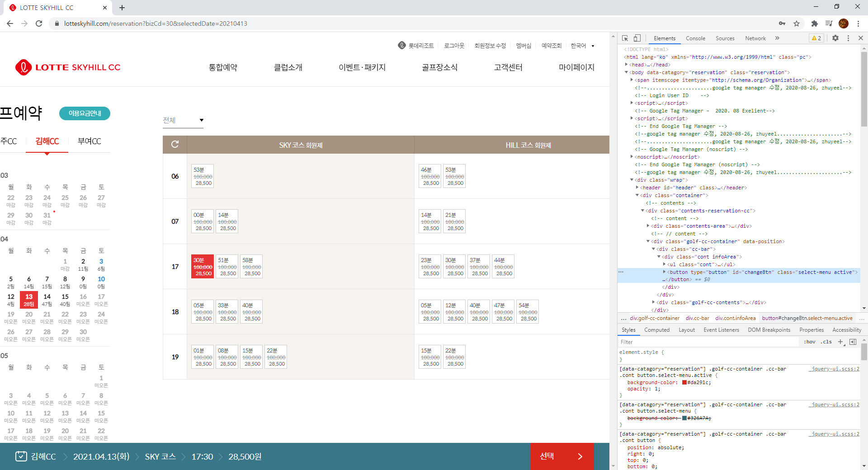Viewport: 868px width, 470px height.
Task: Collapse the body element in DOM tree
Action: [x=627, y=72]
